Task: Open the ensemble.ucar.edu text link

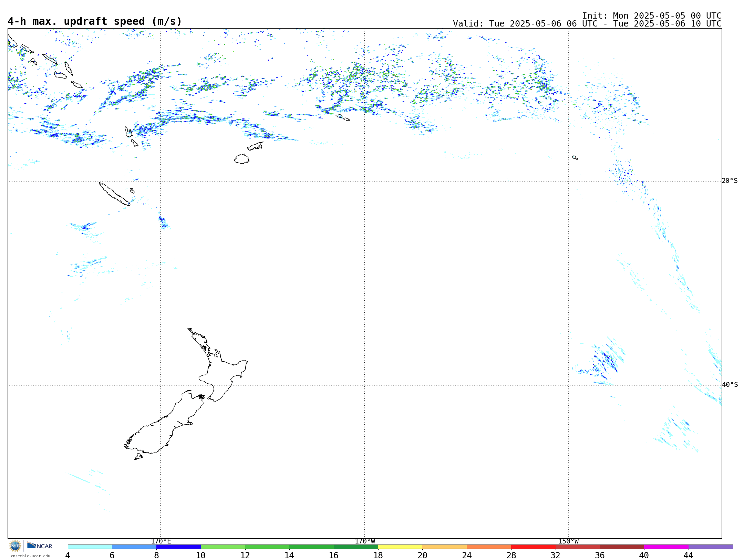Action: click(x=30, y=556)
